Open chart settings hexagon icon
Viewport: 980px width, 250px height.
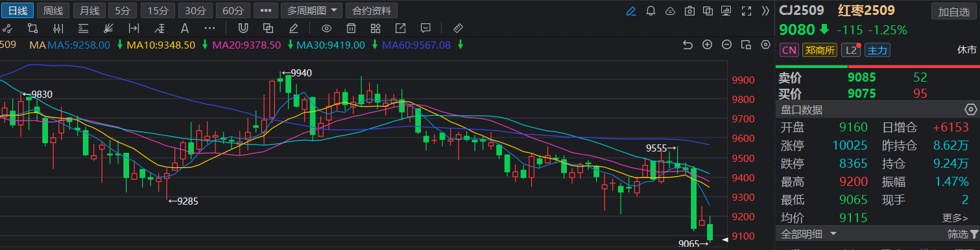(x=766, y=45)
